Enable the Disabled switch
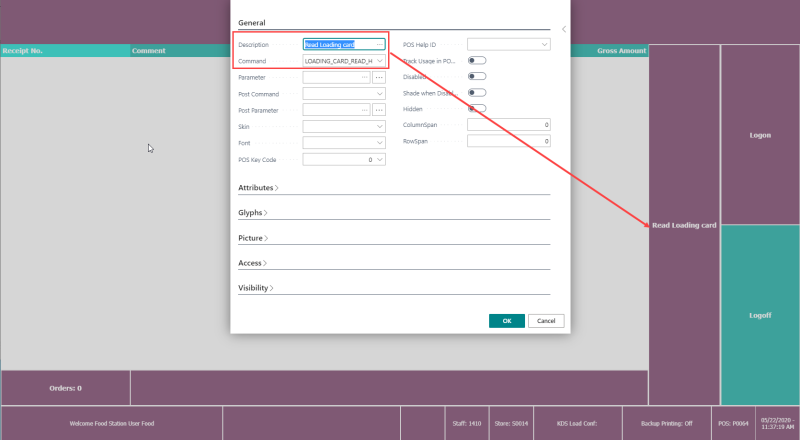The width and height of the screenshot is (800, 440). [x=477, y=77]
